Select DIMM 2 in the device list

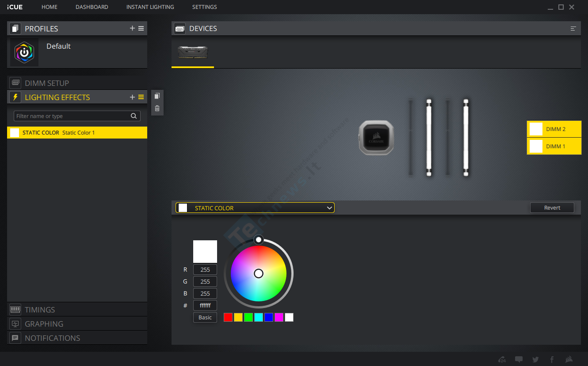tap(554, 129)
